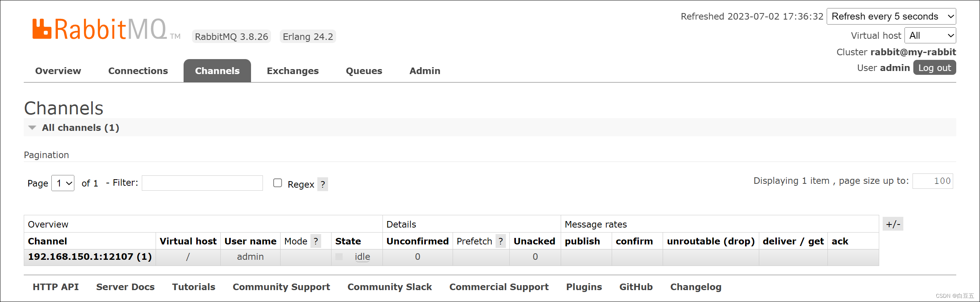The width and height of the screenshot is (980, 302).
Task: Go to the Connections tab
Action: click(138, 71)
